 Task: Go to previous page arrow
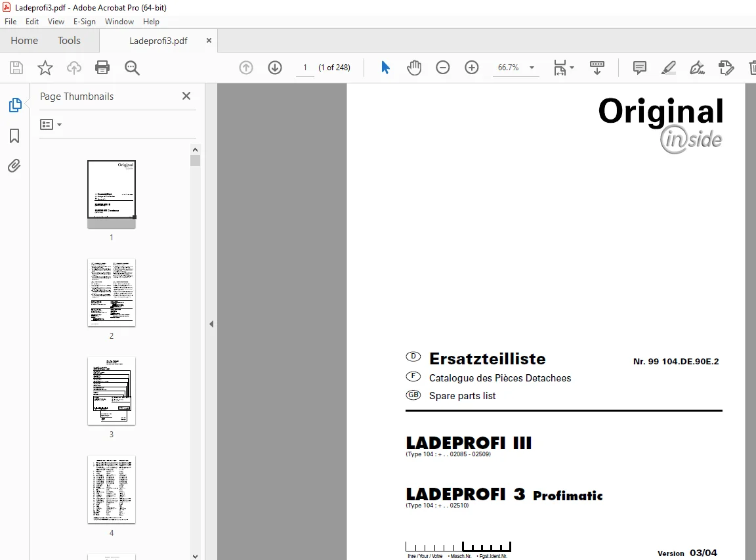[246, 68]
